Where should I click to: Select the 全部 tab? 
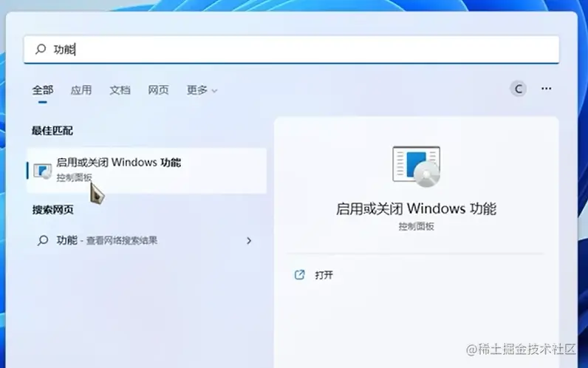[43, 90]
